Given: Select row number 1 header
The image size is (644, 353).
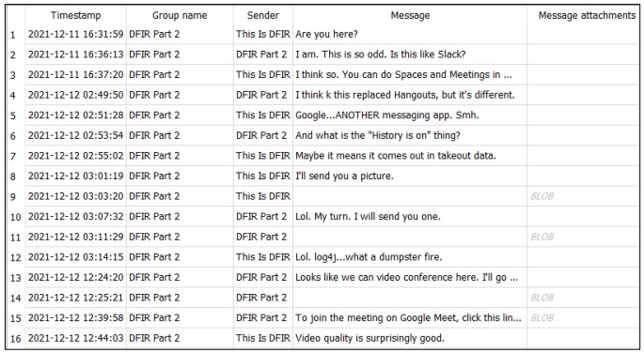Looking at the screenshot, I should click(16, 34).
